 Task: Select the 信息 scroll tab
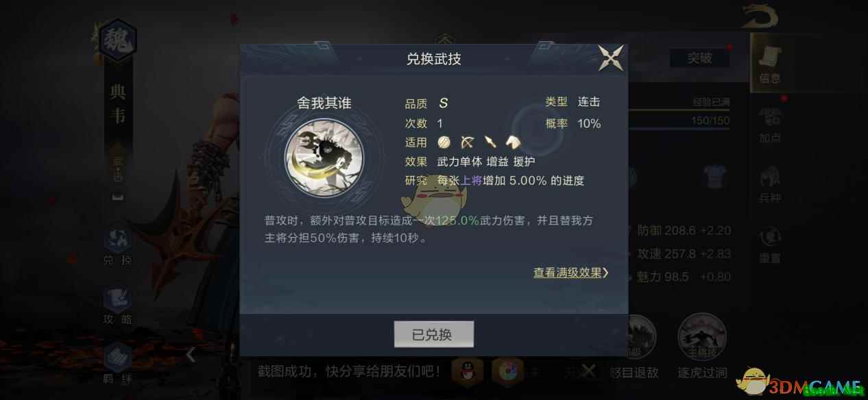pyautogui.click(x=771, y=61)
